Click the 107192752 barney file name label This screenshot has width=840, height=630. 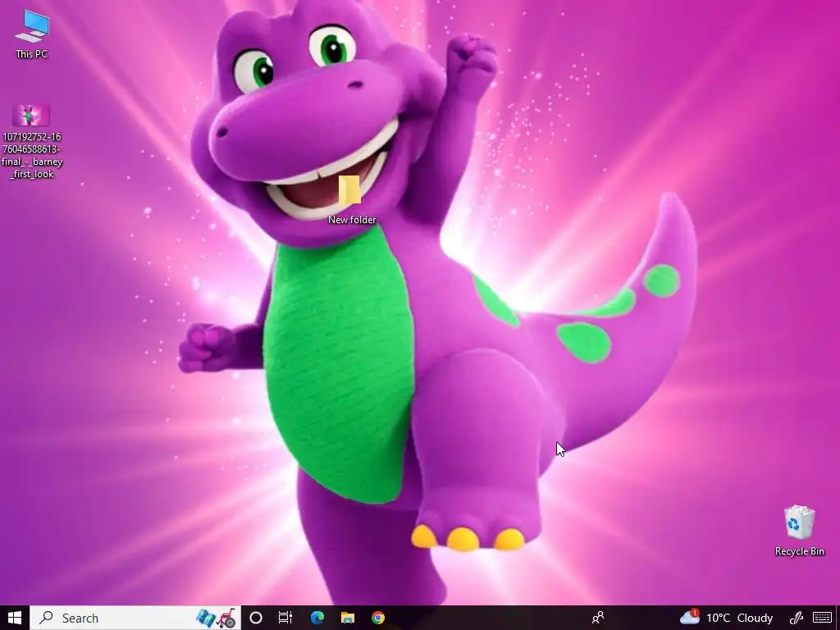point(32,155)
